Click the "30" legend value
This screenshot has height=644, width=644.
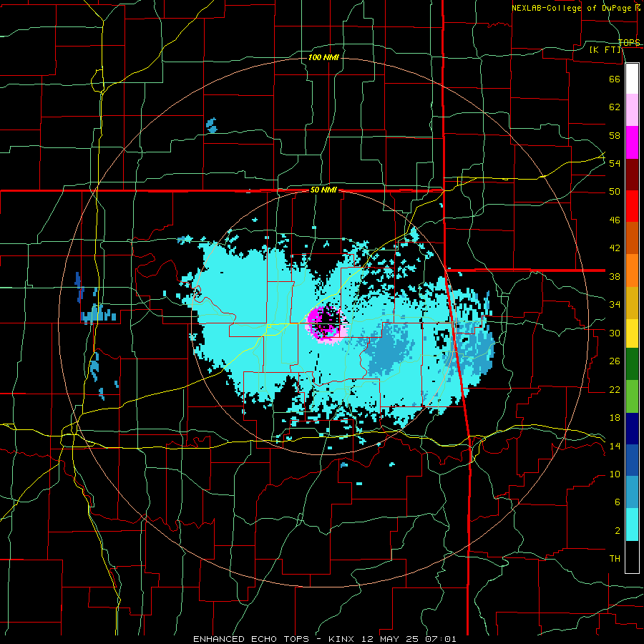tap(615, 333)
